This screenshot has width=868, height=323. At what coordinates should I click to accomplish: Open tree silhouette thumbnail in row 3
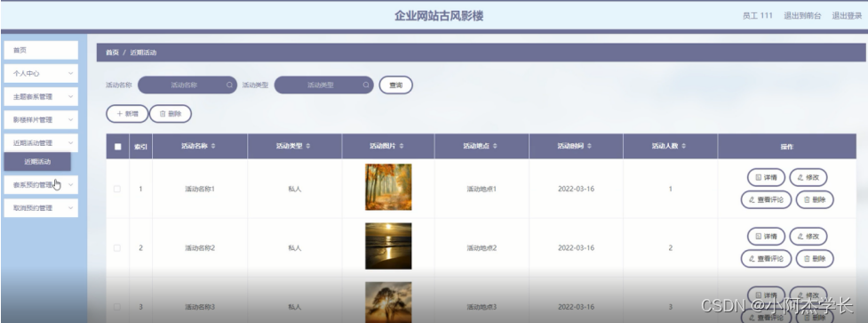pos(388,303)
